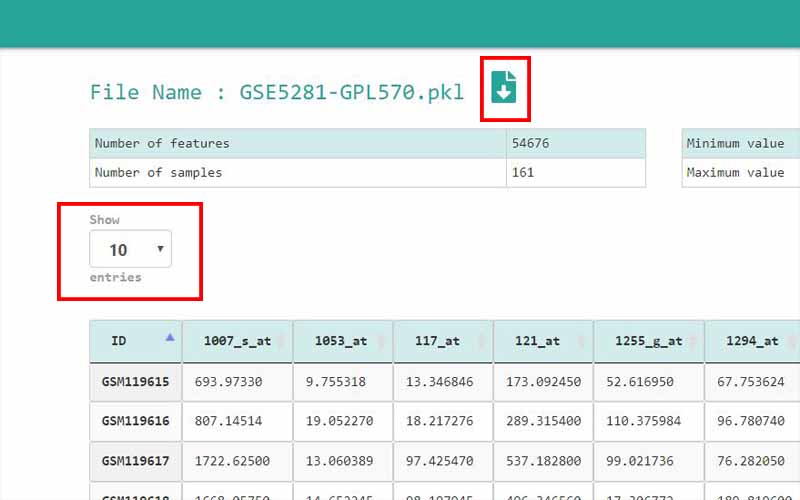Click sort icon in 1007_s_at column
The height and width of the screenshot is (500, 800).
point(281,341)
